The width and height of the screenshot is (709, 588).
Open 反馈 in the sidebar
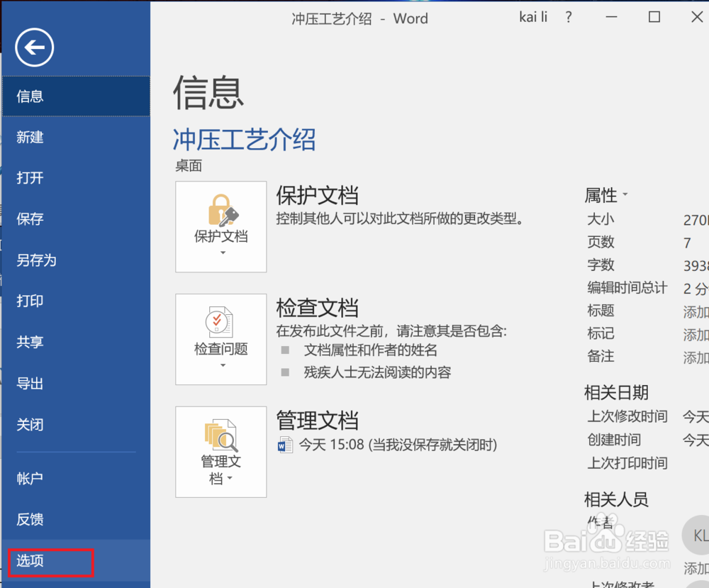coord(76,519)
